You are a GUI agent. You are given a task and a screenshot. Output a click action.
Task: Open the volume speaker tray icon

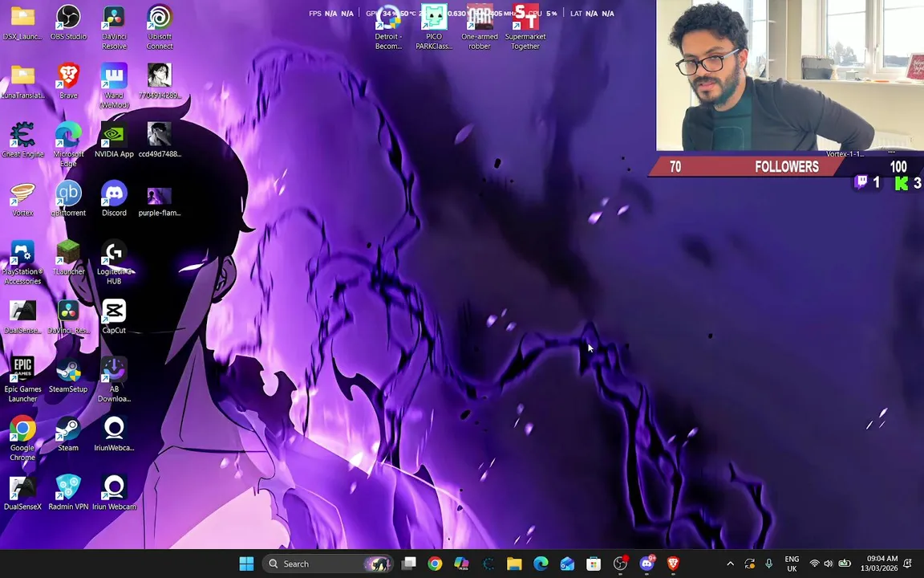pos(829,564)
